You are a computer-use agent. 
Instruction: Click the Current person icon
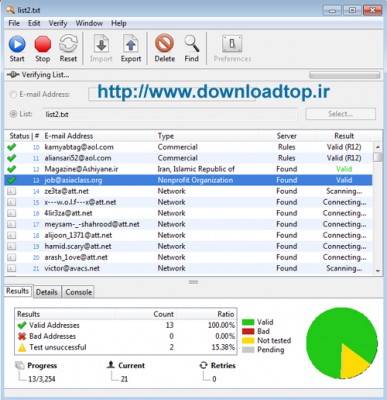point(111,365)
